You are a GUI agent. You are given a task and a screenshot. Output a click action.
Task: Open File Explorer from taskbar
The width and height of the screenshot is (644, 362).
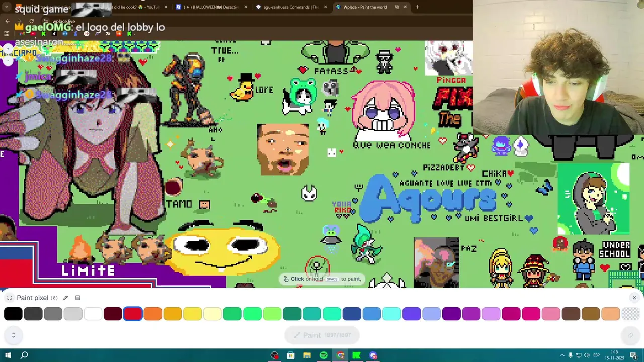pyautogui.click(x=307, y=355)
